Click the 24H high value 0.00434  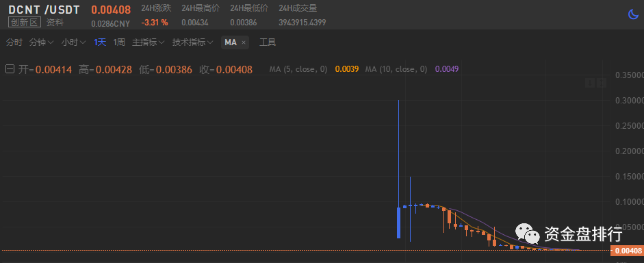point(194,23)
